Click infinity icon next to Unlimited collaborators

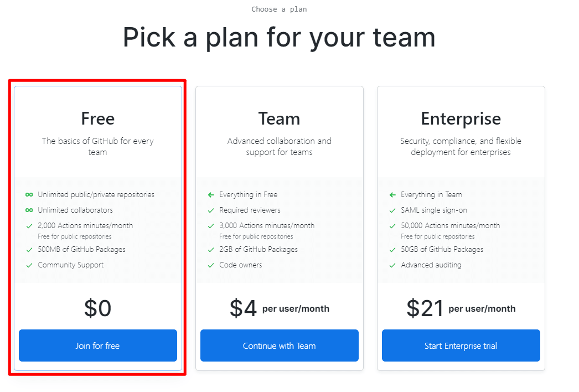[29, 210]
